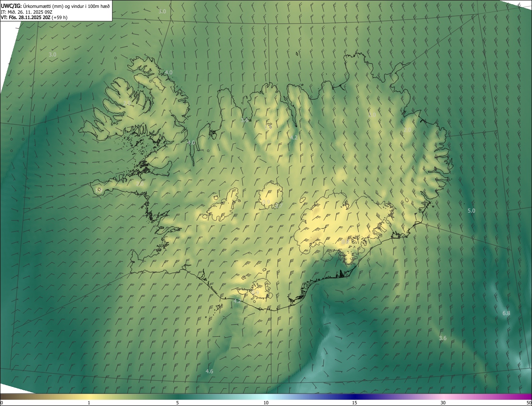Click the '(+59 h)' forecast offset text
Viewport: 532px width, 406px height.
60,17
